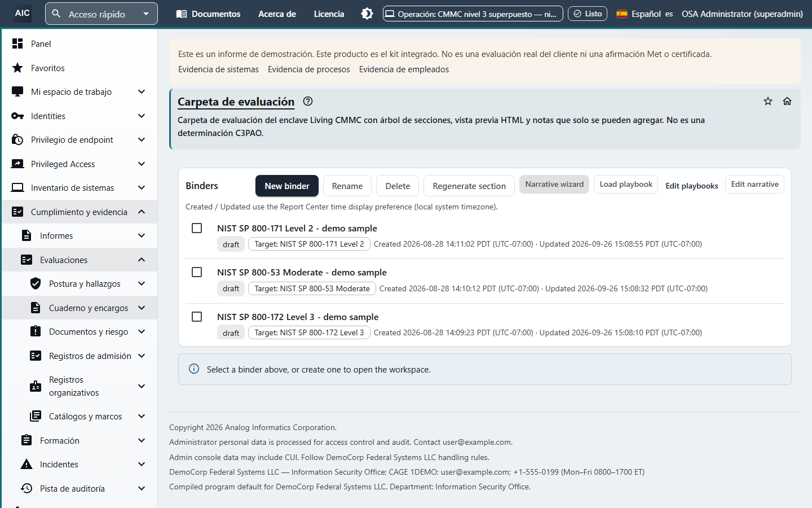Open the Licencia menu

click(x=329, y=14)
